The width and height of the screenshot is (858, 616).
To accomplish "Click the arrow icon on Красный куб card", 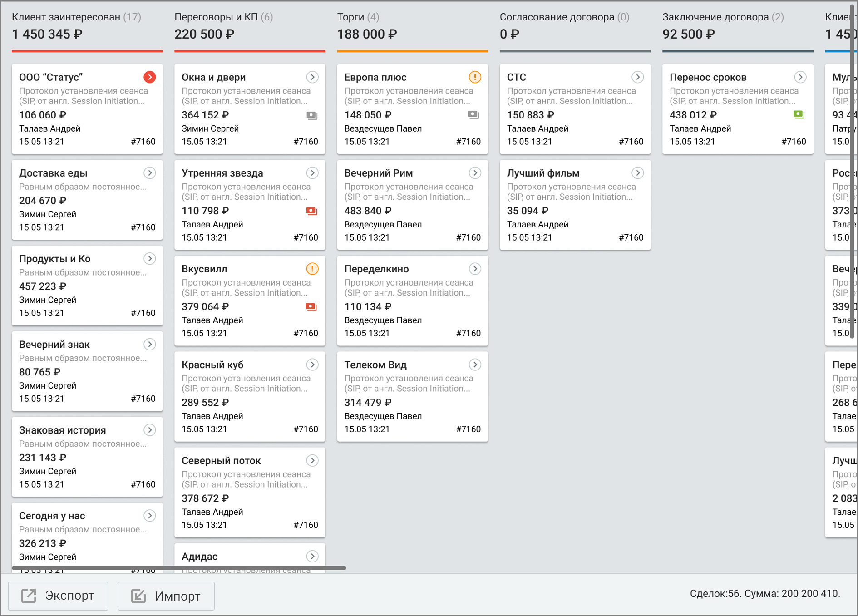I will [312, 365].
